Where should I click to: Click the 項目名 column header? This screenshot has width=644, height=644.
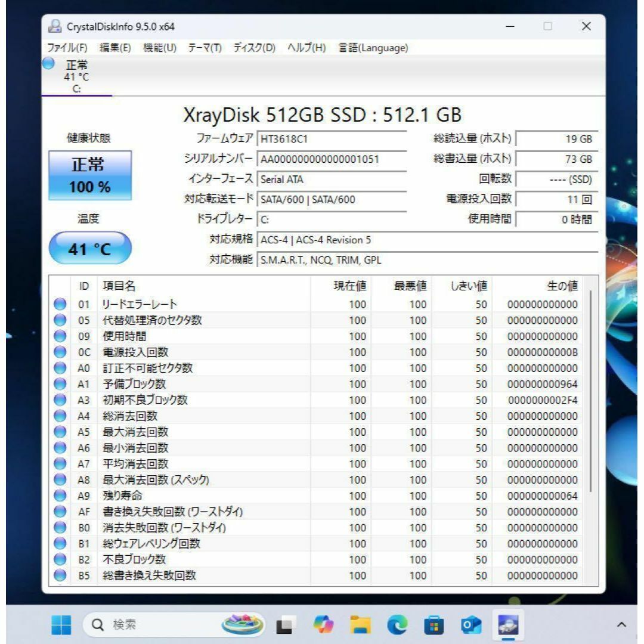(204, 286)
